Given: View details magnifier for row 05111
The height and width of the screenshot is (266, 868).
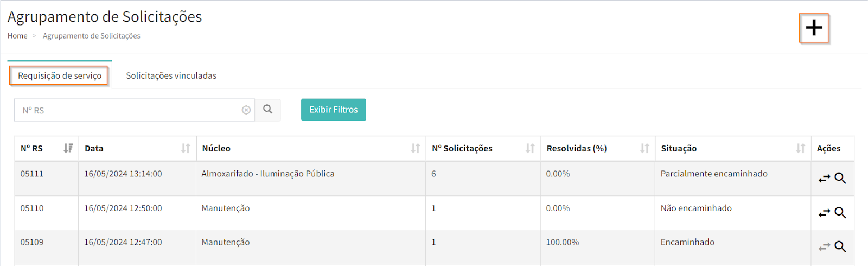Looking at the screenshot, I should pyautogui.click(x=840, y=179).
